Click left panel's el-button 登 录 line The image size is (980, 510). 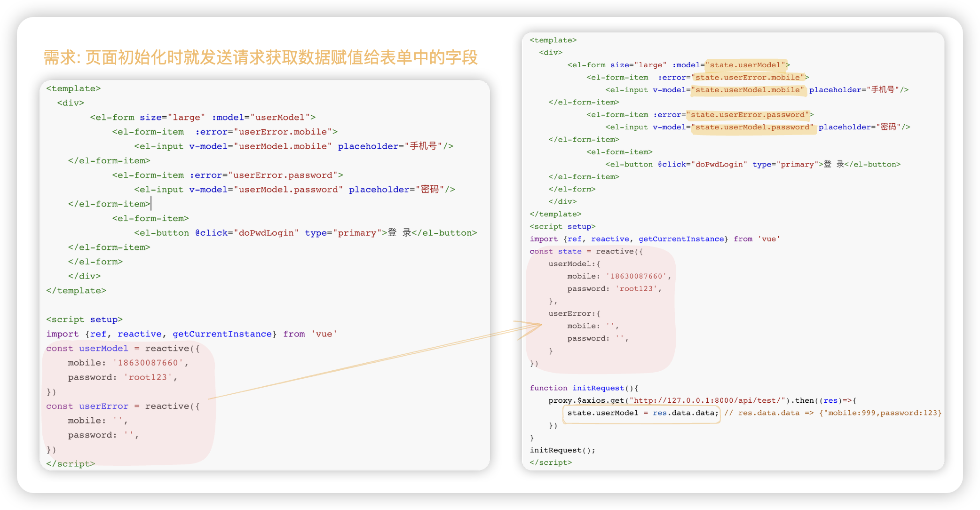tap(306, 233)
